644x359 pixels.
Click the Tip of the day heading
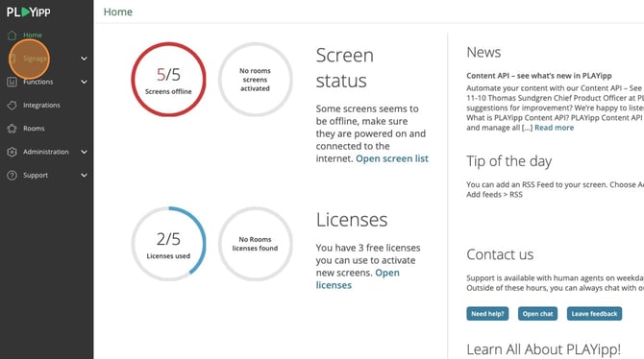click(x=508, y=161)
